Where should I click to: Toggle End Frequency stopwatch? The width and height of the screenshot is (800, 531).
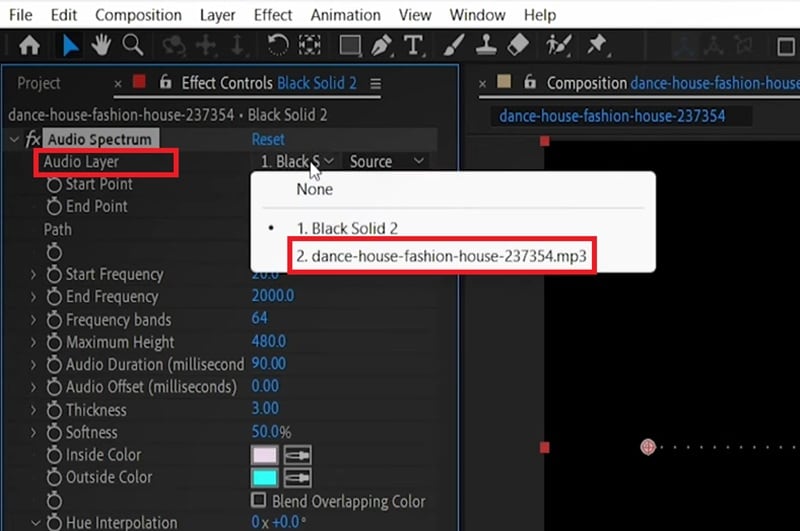pyautogui.click(x=54, y=297)
